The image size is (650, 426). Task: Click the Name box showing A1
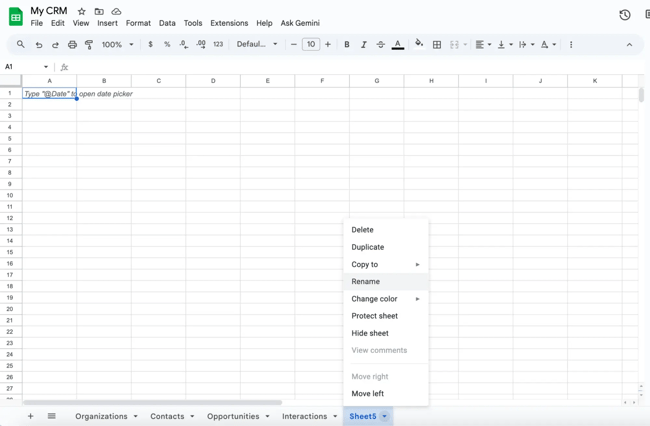pyautogui.click(x=23, y=67)
